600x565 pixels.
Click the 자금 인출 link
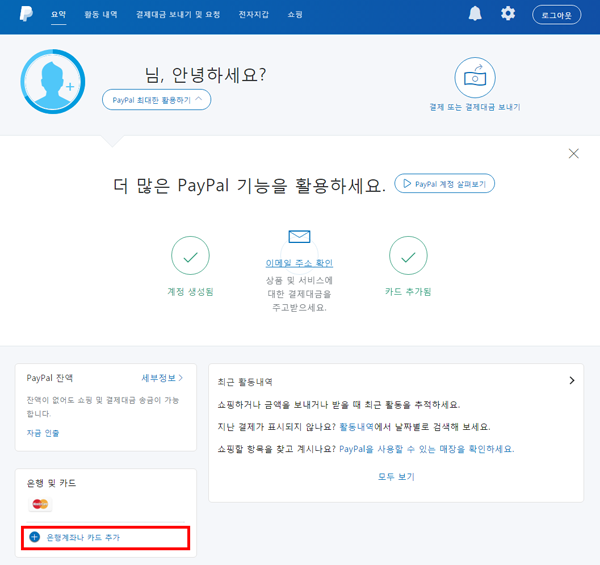click(x=43, y=433)
